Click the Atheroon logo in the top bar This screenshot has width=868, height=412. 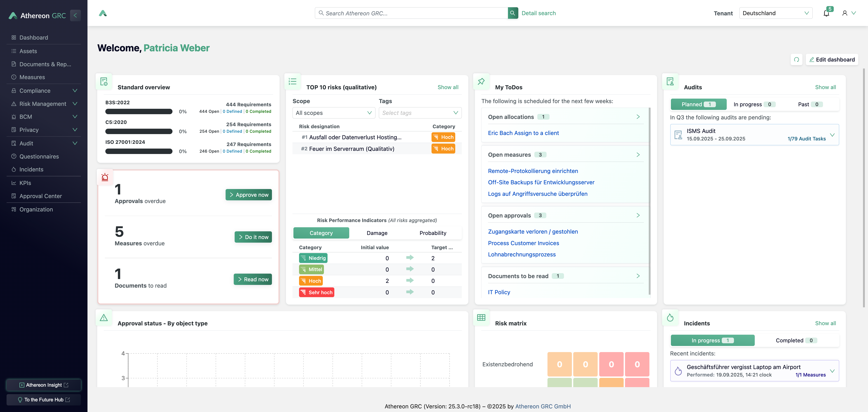tap(103, 13)
